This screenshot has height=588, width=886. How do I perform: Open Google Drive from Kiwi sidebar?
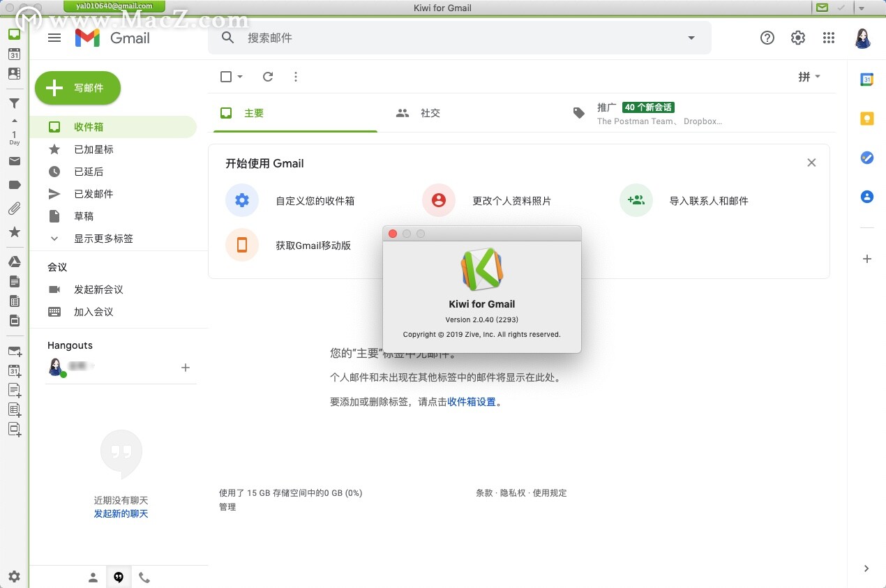click(14, 262)
